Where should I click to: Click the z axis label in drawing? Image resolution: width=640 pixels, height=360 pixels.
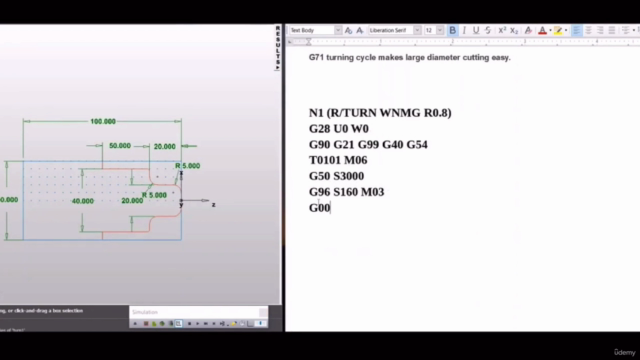tap(213, 204)
